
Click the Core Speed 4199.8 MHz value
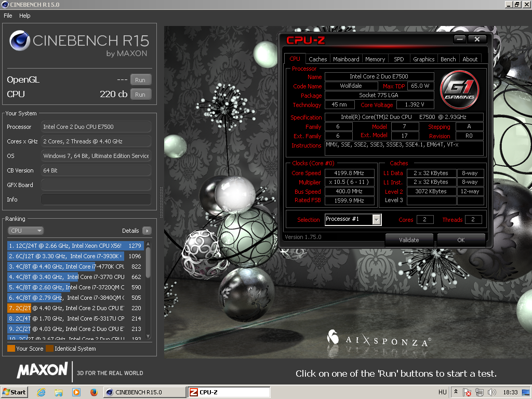point(349,173)
